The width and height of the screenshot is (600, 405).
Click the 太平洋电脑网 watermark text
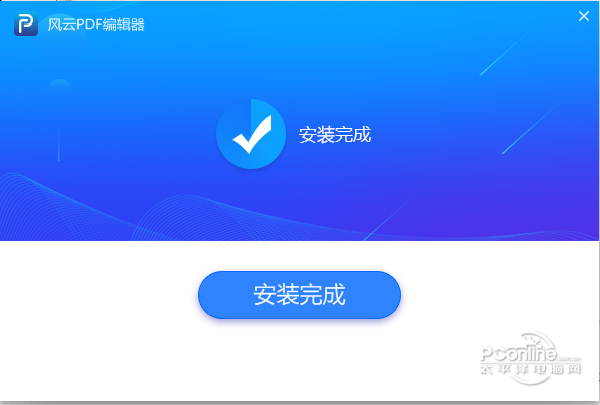pyautogui.click(x=530, y=369)
